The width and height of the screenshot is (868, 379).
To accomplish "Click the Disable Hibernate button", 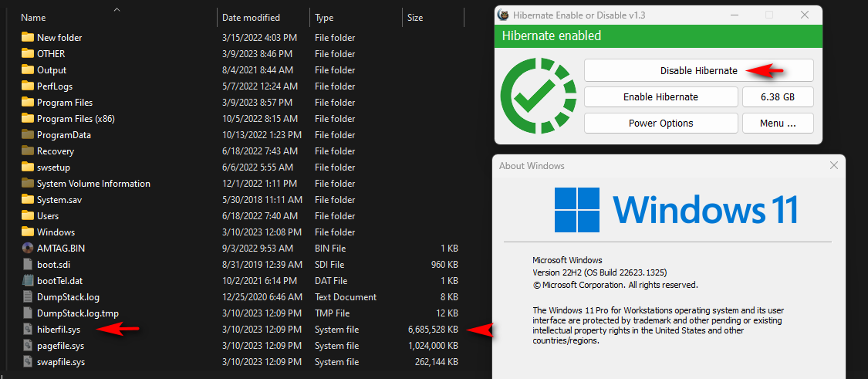I will click(x=698, y=70).
